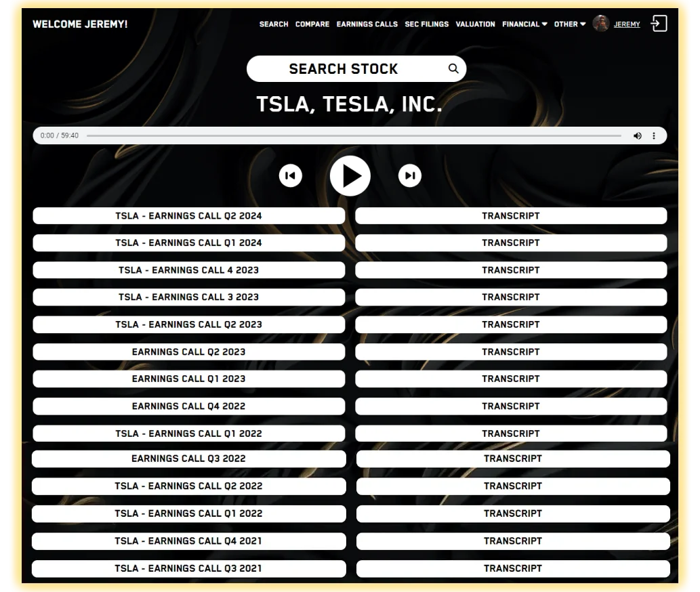Screen dimensions: 700x592
Task: Select TSLA Earnings Call Q3 2021
Action: pyautogui.click(x=188, y=568)
